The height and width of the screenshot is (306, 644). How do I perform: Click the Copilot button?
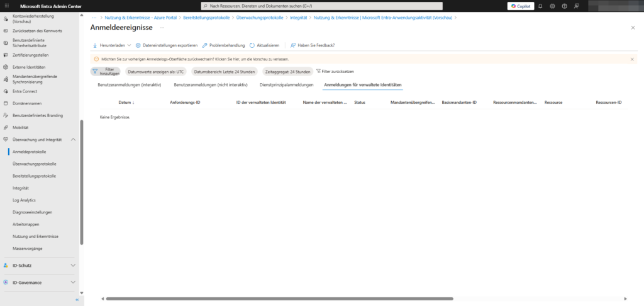[x=521, y=6]
